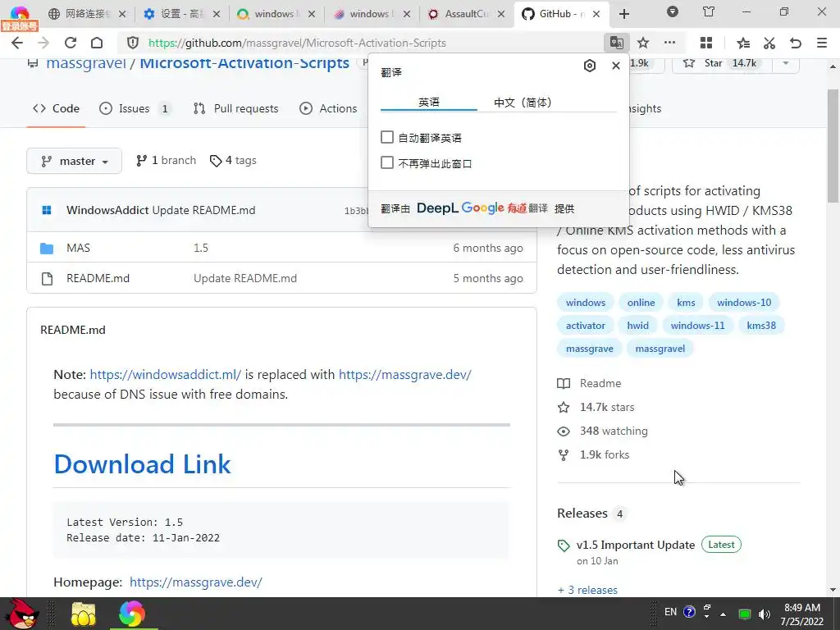Switch to the AssaultCube browser tab
The height and width of the screenshot is (630, 840).
point(466,14)
